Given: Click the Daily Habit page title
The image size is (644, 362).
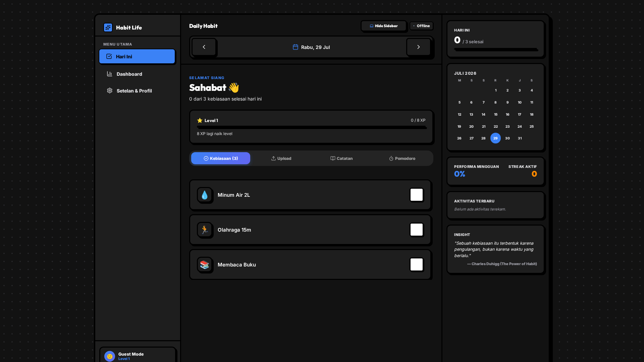Looking at the screenshot, I should pyautogui.click(x=203, y=26).
